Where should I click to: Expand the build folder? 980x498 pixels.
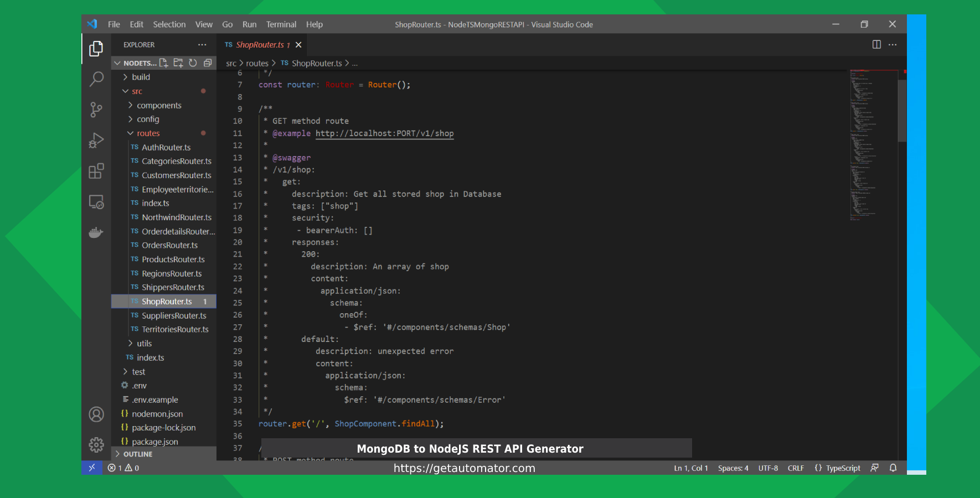pyautogui.click(x=141, y=77)
